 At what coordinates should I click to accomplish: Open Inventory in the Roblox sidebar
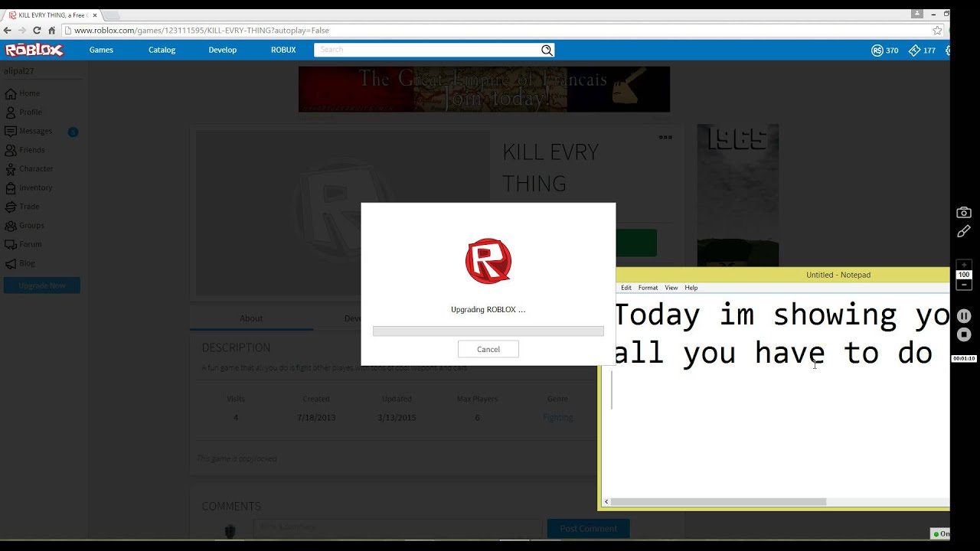(28, 187)
